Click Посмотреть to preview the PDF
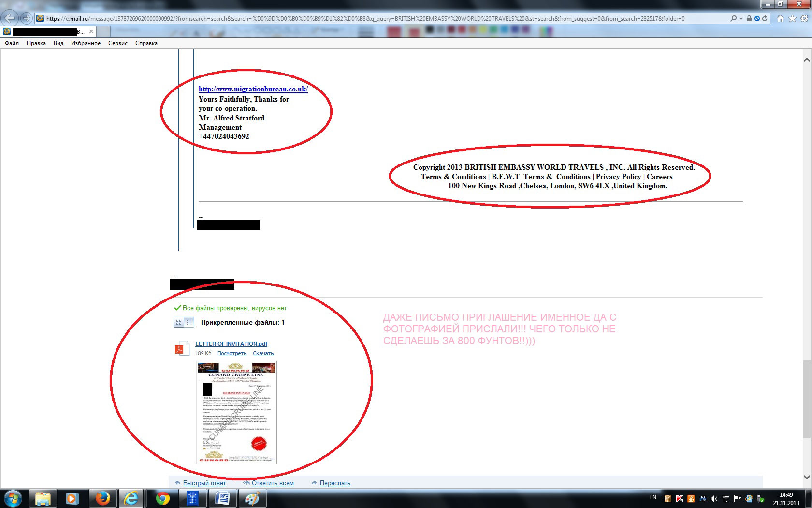Image resolution: width=812 pixels, height=508 pixels. click(232, 354)
